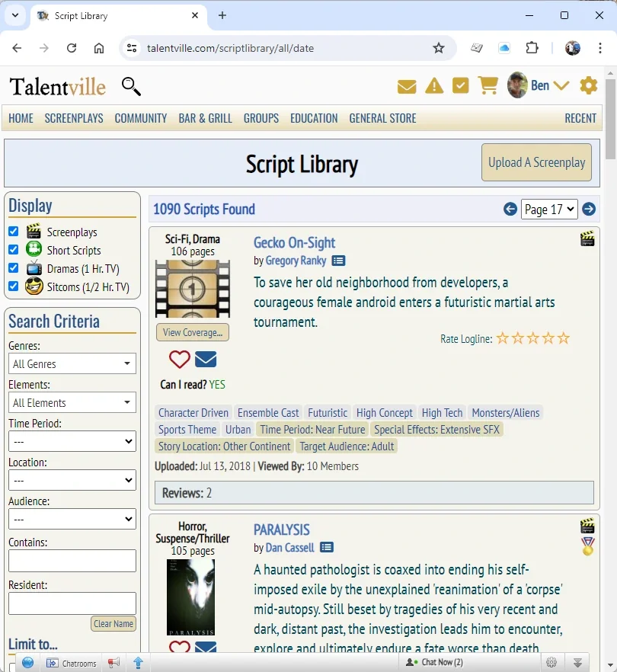
Task: Go to the previous page arrow
Action: click(510, 209)
